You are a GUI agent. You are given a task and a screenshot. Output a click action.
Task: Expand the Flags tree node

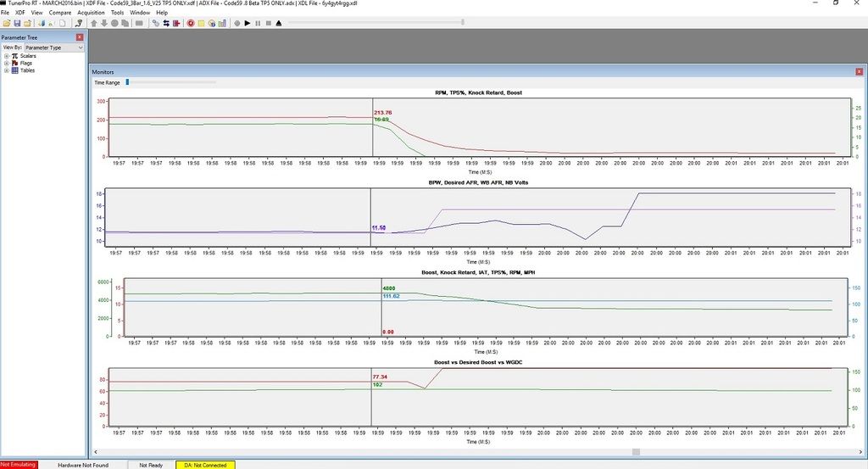click(x=7, y=64)
